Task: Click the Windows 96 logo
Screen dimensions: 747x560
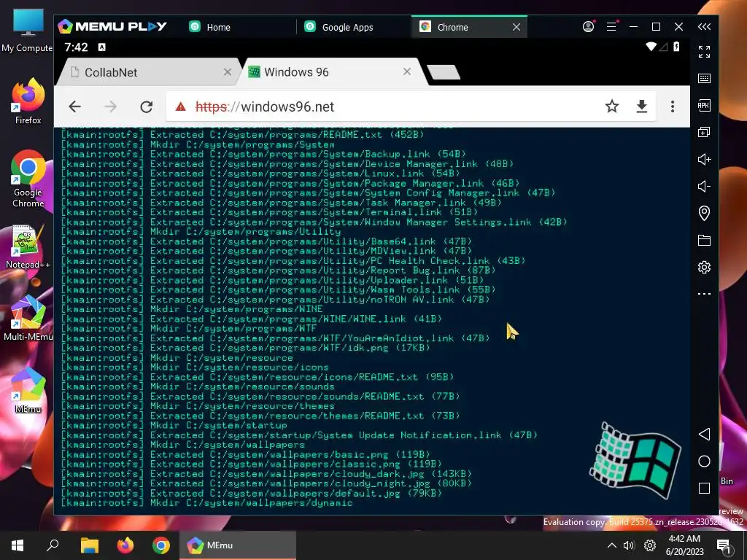Action: [x=635, y=460]
